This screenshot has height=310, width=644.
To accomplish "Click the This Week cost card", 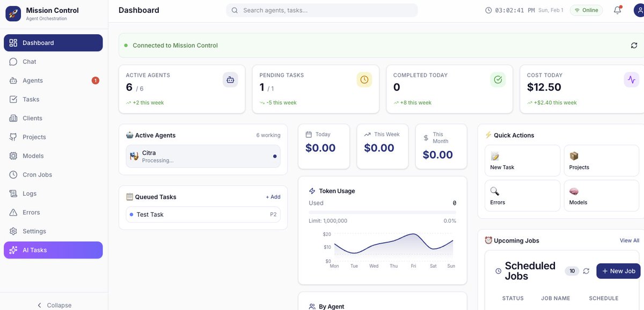I will point(382,147).
